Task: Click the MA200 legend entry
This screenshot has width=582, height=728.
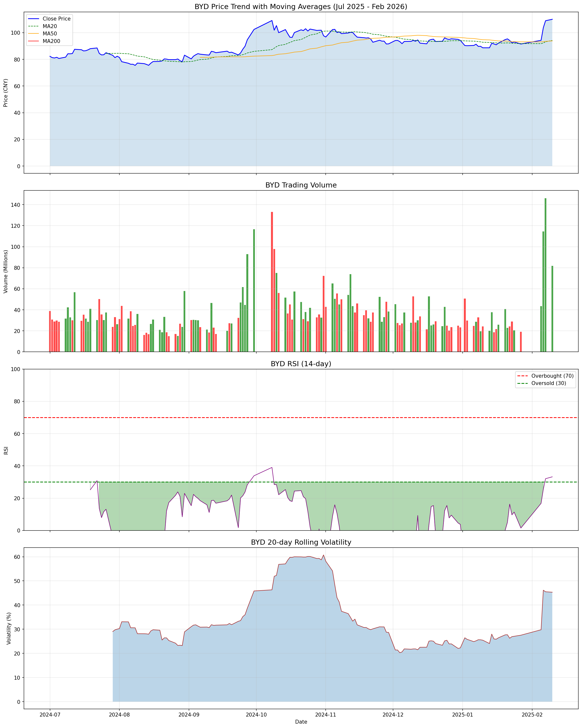Action: [x=51, y=42]
